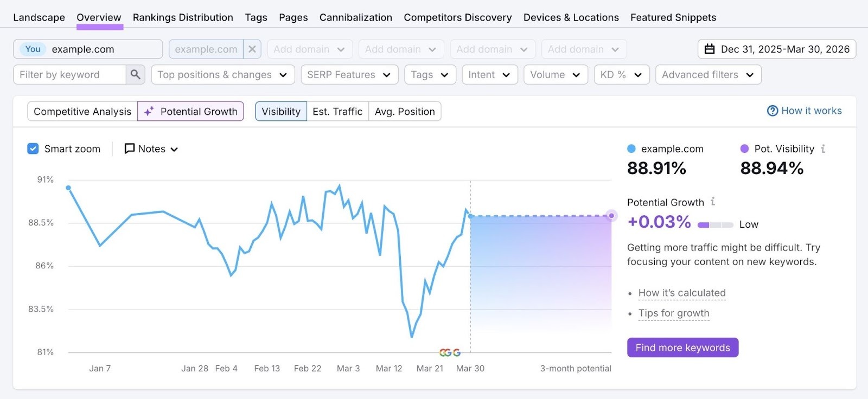Image resolution: width=868 pixels, height=399 pixels.
Task: Click the Google update icon on the chart axis
Action: click(449, 352)
